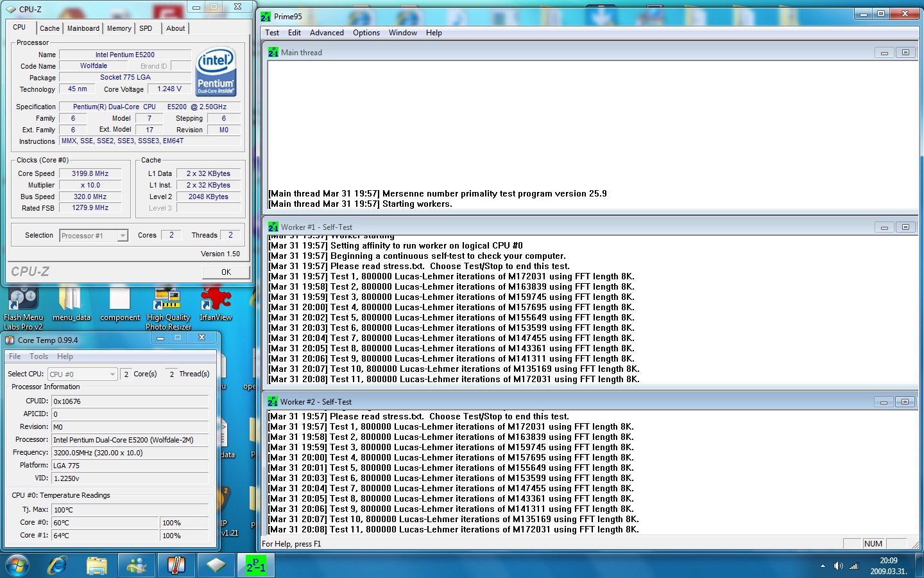Open the Help menu in Prime95

[434, 33]
